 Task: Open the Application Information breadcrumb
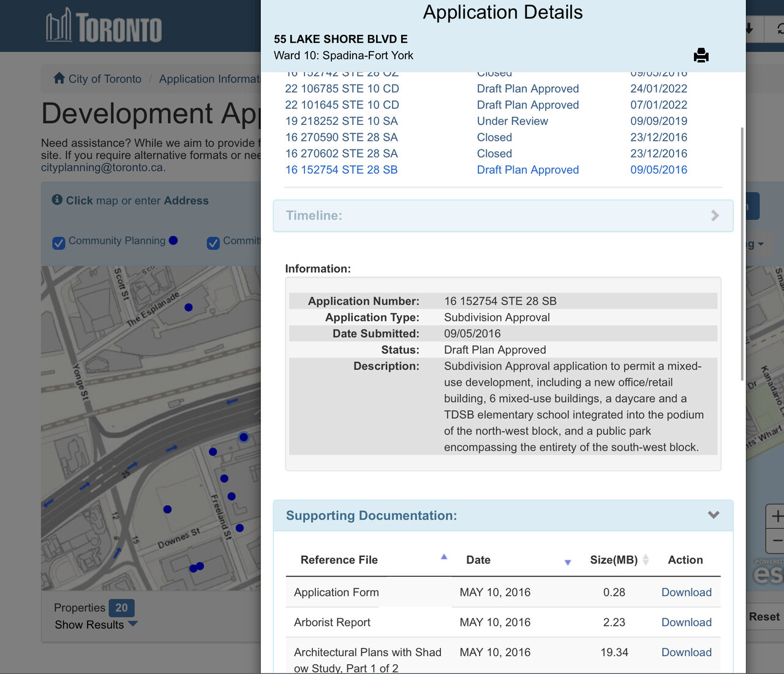coord(209,79)
